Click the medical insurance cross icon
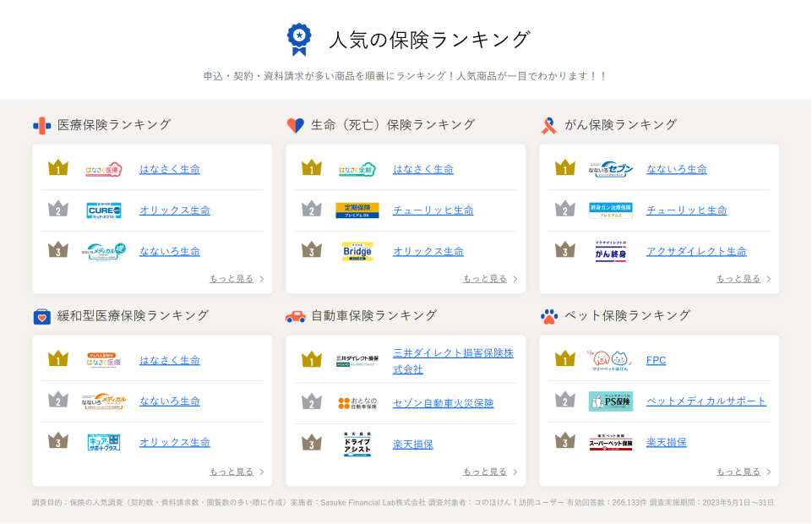 (41, 125)
